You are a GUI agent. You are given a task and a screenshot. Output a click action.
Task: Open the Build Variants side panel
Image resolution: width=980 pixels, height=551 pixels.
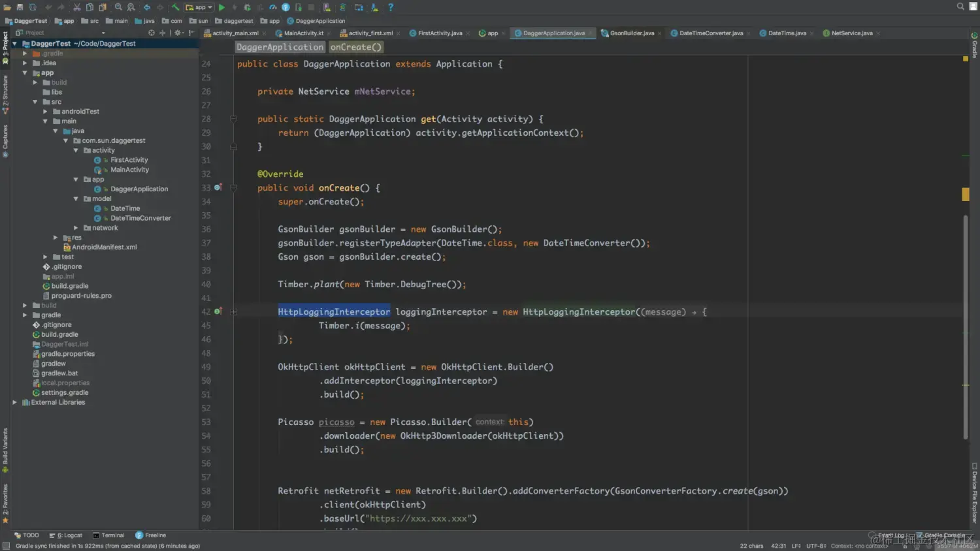click(5, 450)
